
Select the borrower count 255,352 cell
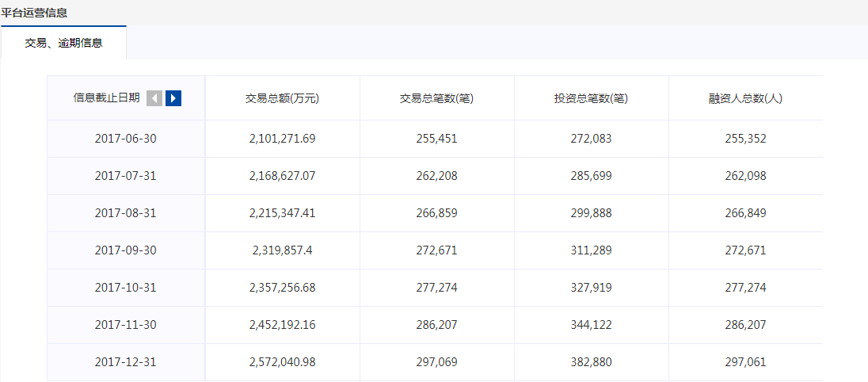click(x=745, y=139)
